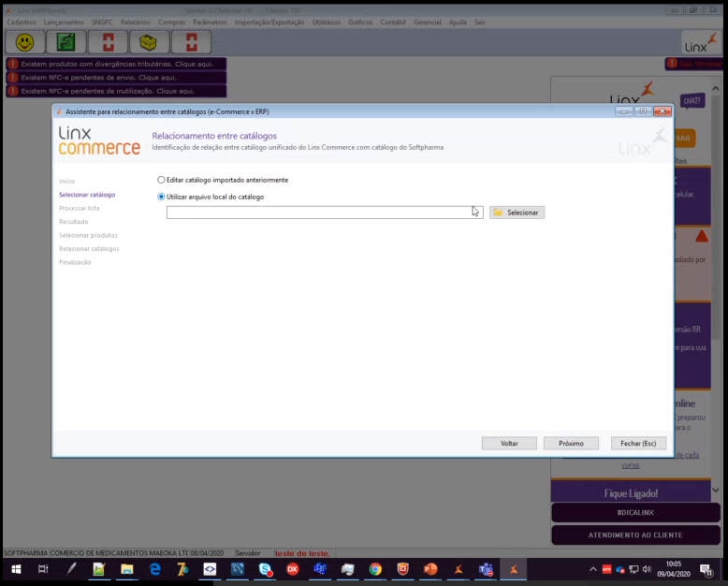Launch Internet Explorer from taskbar
The width and height of the screenshot is (728, 586).
[x=154, y=569]
